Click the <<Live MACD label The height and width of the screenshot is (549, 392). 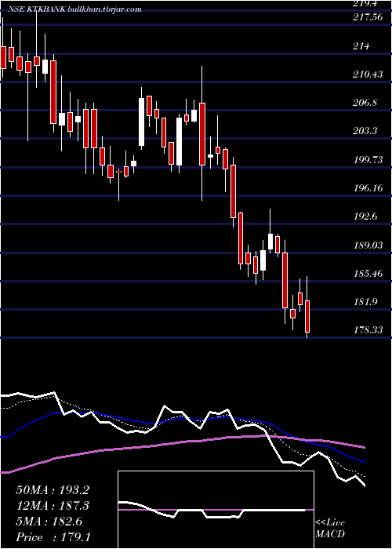(x=330, y=529)
